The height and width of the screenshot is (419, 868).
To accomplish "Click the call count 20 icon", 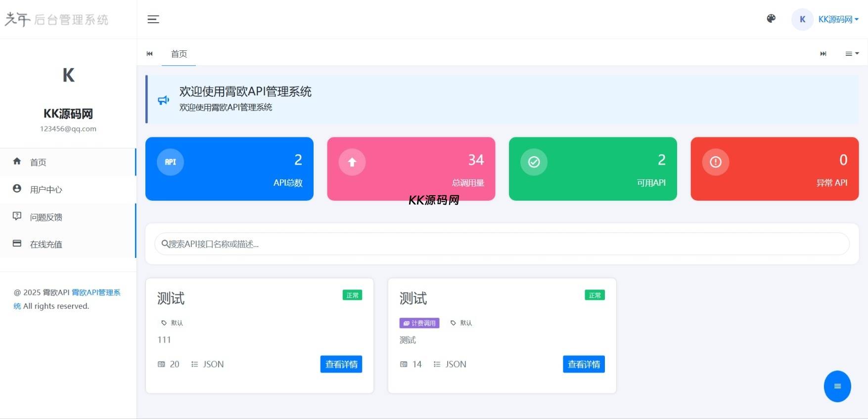I will pos(161,364).
